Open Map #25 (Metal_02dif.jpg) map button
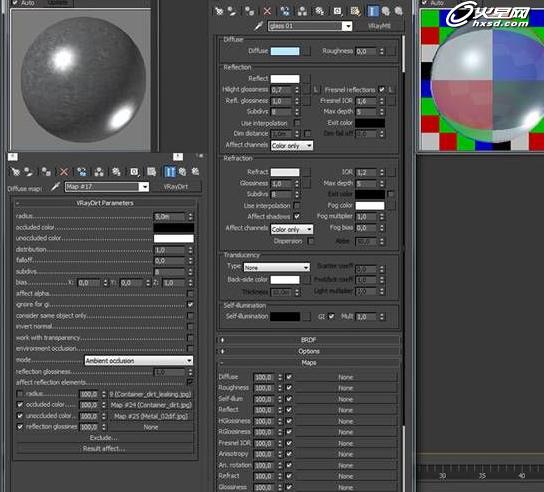This screenshot has width=544, height=492. point(151,416)
